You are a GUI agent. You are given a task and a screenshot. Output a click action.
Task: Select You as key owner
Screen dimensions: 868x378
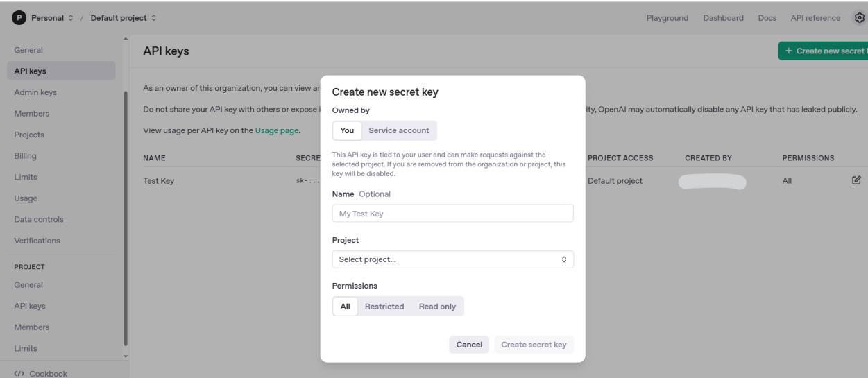point(347,130)
